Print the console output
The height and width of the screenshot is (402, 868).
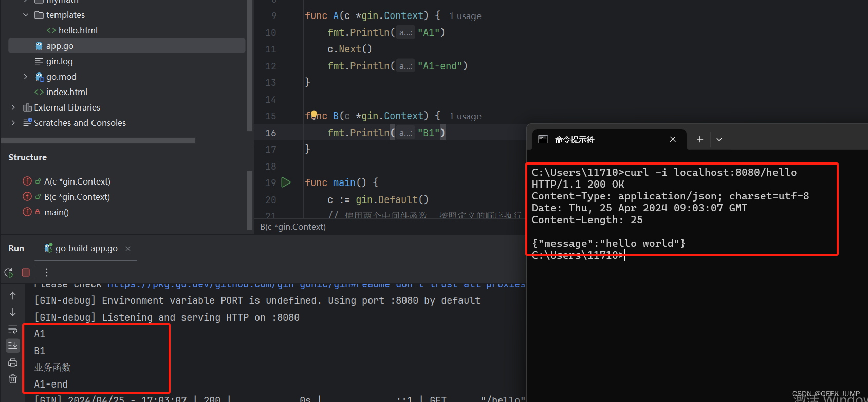[13, 362]
